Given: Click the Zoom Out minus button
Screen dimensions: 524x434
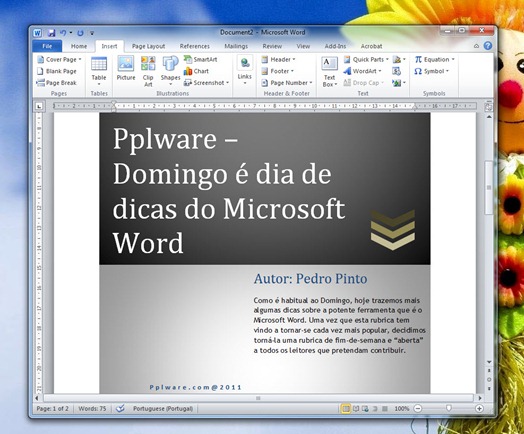Looking at the screenshot, I should [x=418, y=409].
